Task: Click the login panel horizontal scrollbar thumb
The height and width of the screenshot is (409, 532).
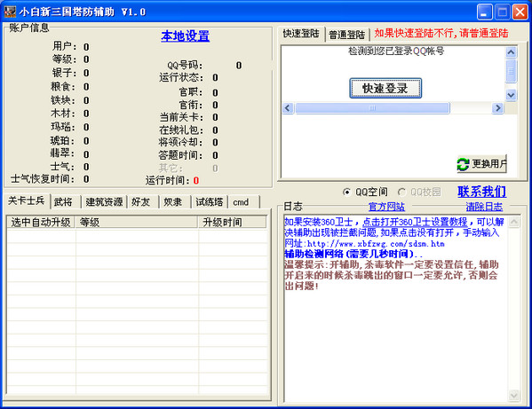Action: pyautogui.click(x=372, y=108)
